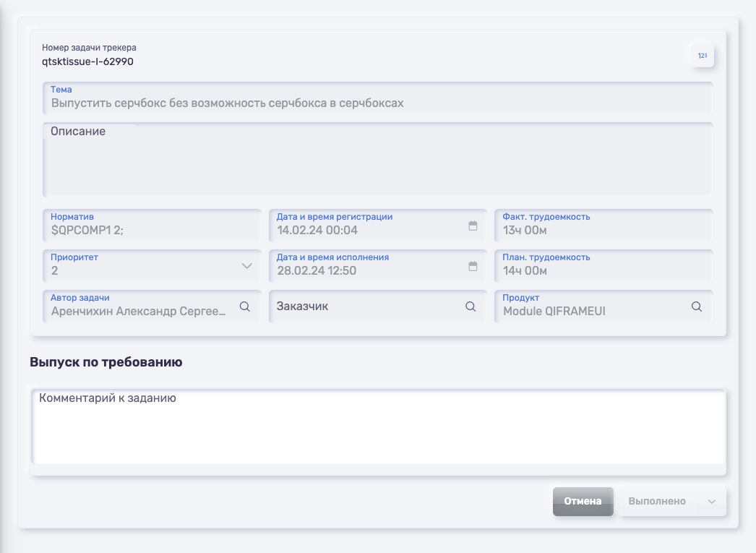Open calendar for Дата и время исполнения

pos(473,266)
